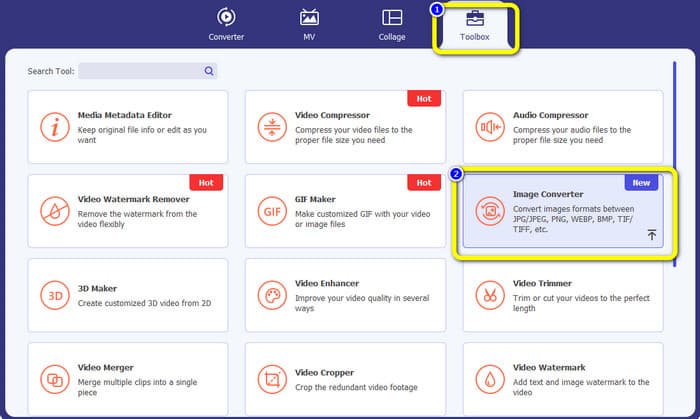This screenshot has height=419, width=700.
Task: Open the Video Trimmer scissors icon
Action: pyautogui.click(x=490, y=295)
